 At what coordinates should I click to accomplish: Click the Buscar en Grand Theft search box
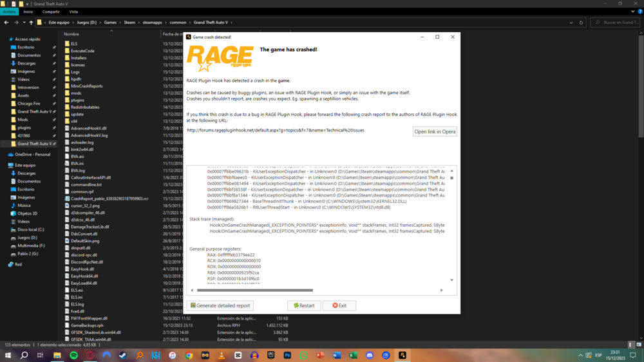point(615,23)
